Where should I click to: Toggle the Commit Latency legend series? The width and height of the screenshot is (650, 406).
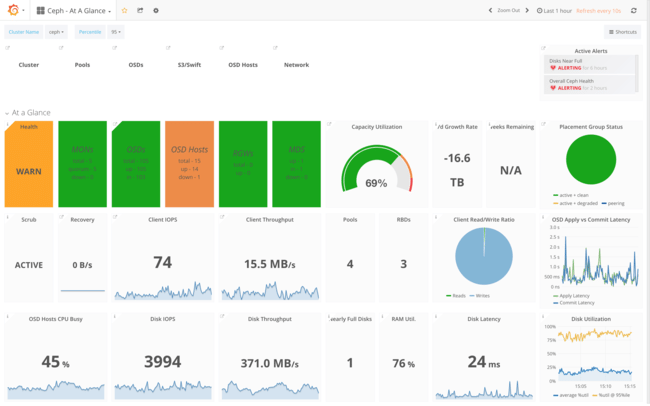click(578, 302)
